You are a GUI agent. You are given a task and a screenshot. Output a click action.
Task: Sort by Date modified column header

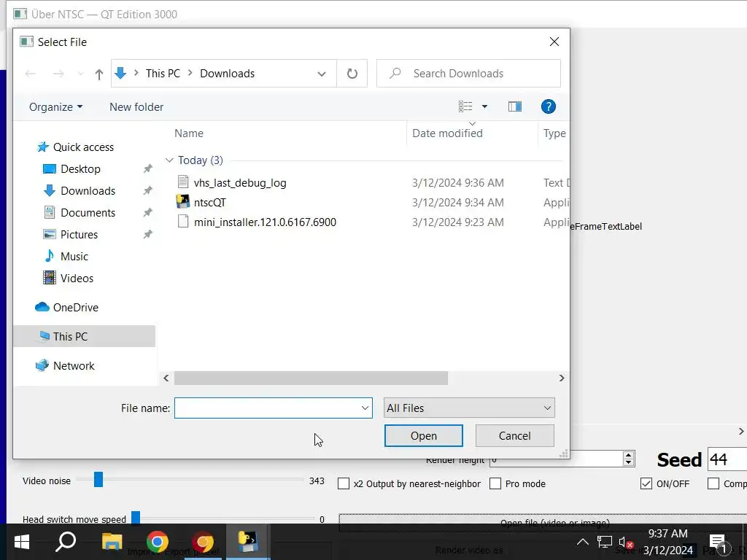pos(447,133)
